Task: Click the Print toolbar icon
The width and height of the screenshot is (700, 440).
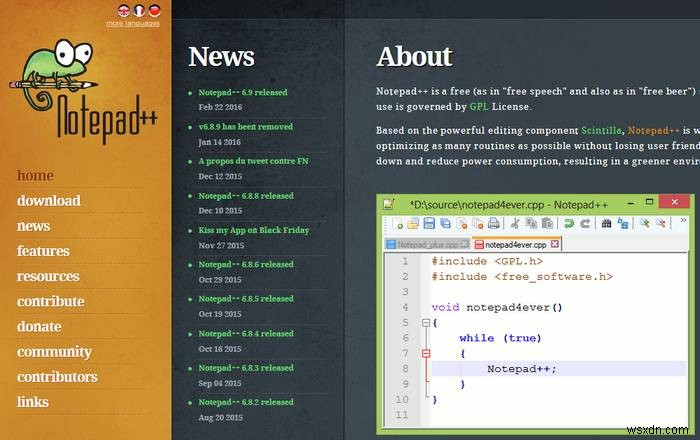Action: point(493,223)
